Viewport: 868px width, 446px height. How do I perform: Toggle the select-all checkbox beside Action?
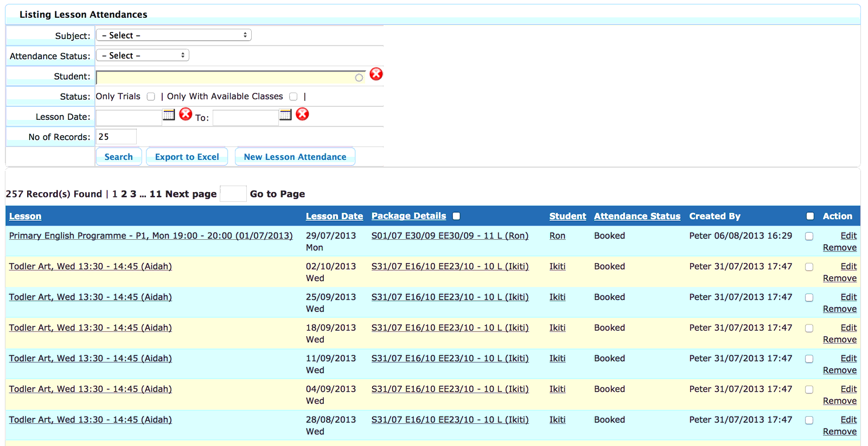pos(810,216)
